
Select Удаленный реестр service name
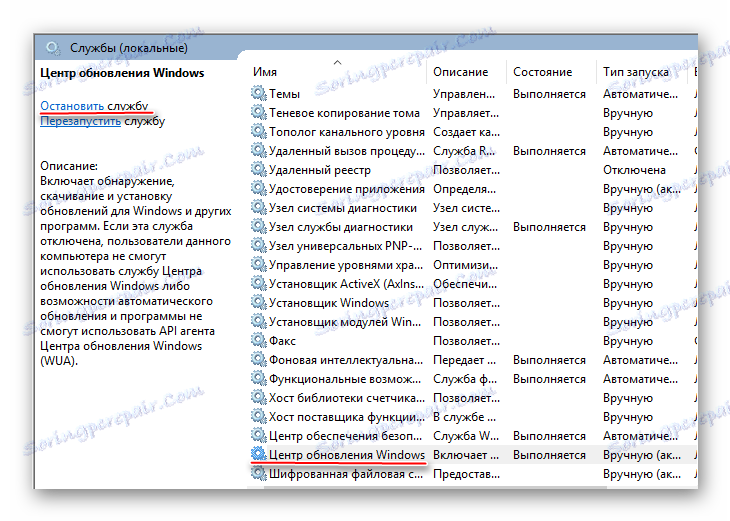[320, 170]
